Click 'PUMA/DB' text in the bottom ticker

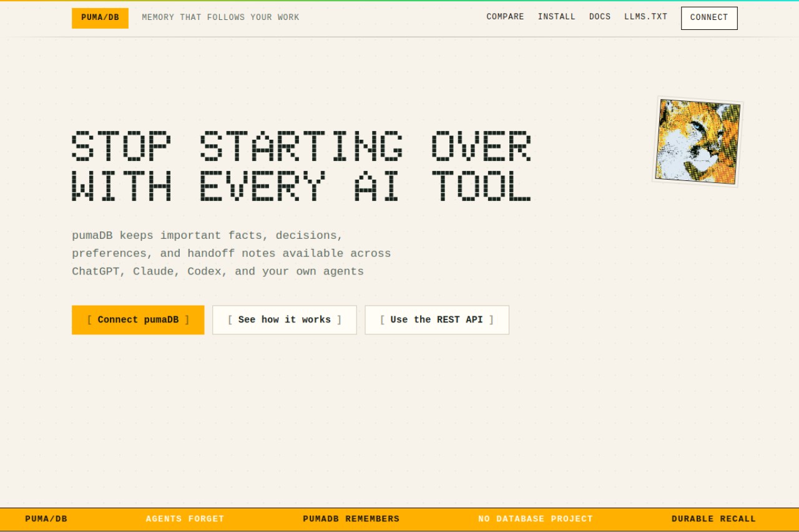[46, 519]
